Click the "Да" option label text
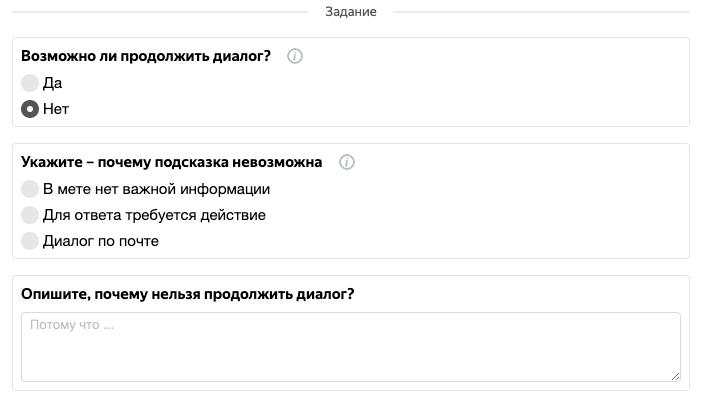The height and width of the screenshot is (404, 702). (x=52, y=83)
